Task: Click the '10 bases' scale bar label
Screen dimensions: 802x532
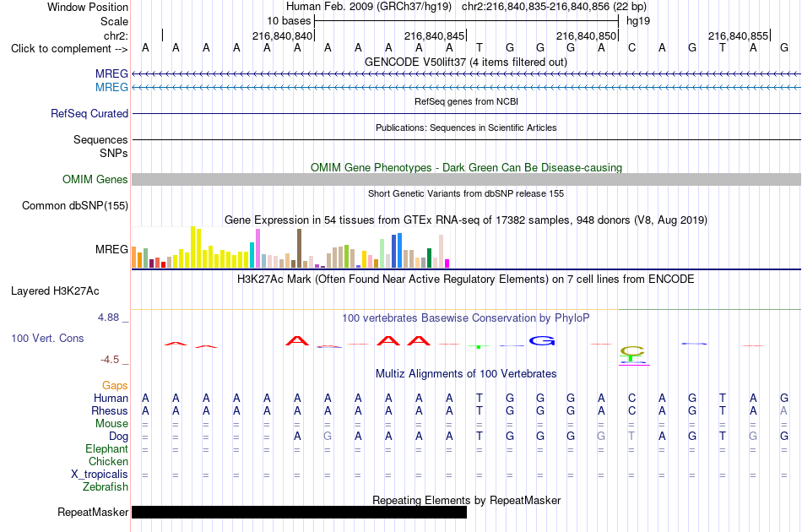Action: click(289, 21)
